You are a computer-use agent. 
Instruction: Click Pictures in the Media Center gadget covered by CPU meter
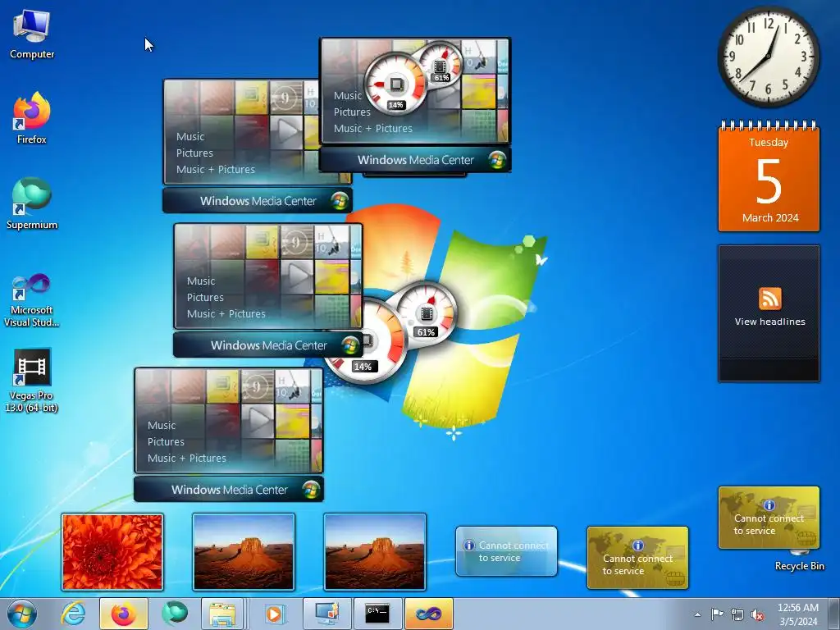tap(352, 112)
